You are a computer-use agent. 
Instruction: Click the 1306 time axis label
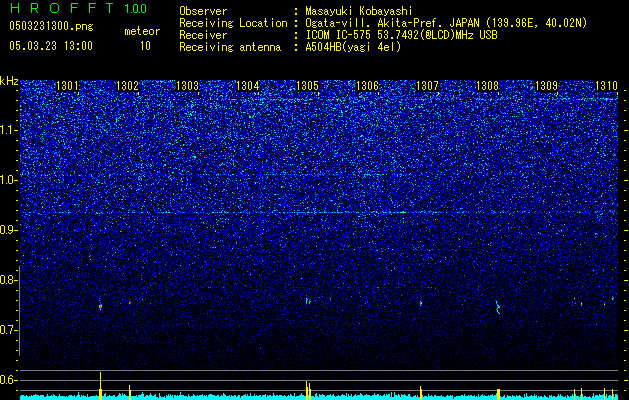point(367,85)
